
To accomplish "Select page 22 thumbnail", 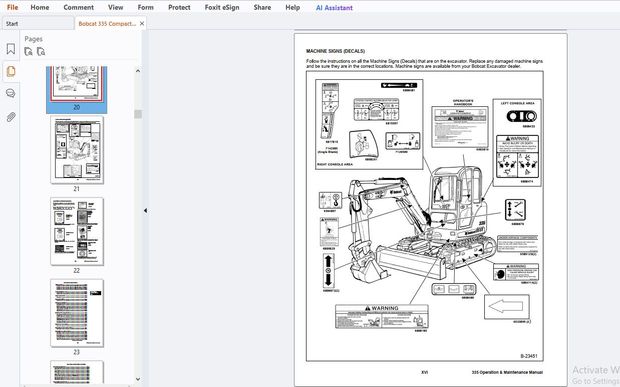I will tap(77, 232).
